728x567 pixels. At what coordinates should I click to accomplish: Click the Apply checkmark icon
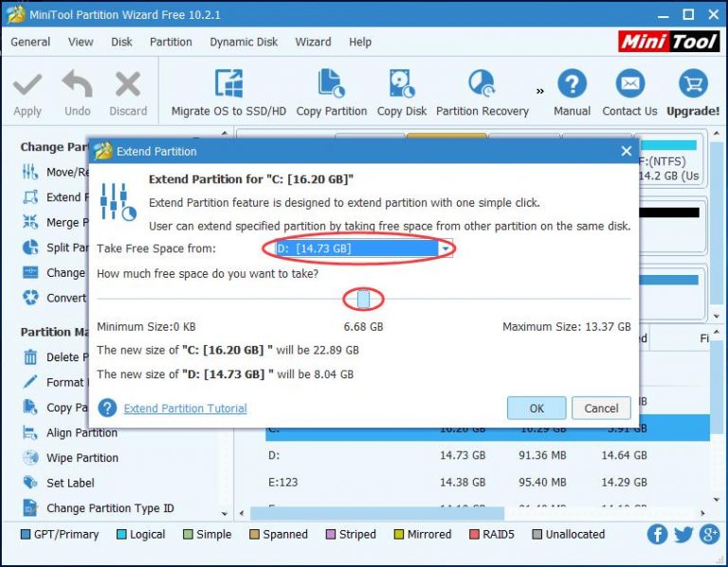(27, 85)
